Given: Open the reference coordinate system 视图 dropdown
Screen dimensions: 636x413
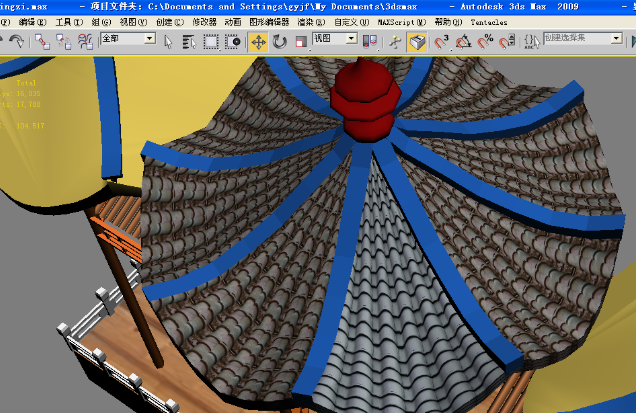Looking at the screenshot, I should click(352, 39).
